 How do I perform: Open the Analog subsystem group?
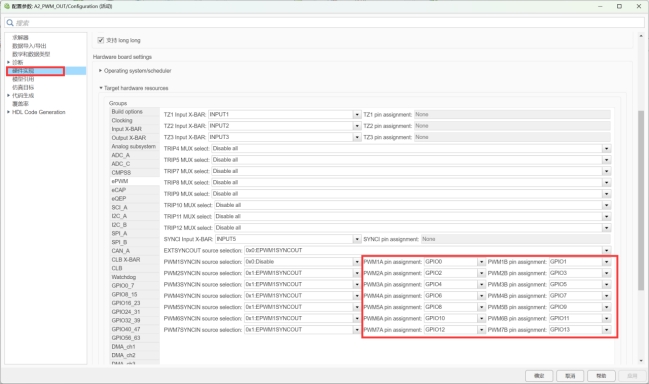point(134,146)
